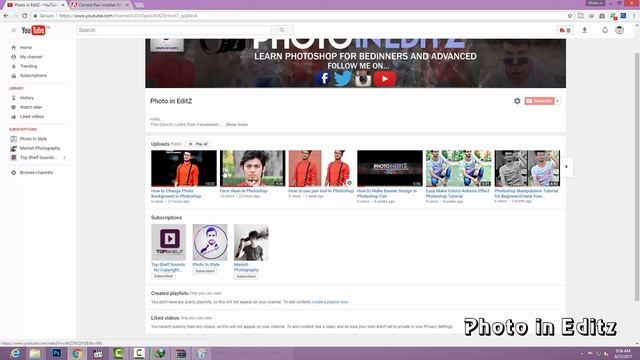Viewport: 640px width, 360px height.
Task: Click the search magnifier button
Action: click(282, 30)
